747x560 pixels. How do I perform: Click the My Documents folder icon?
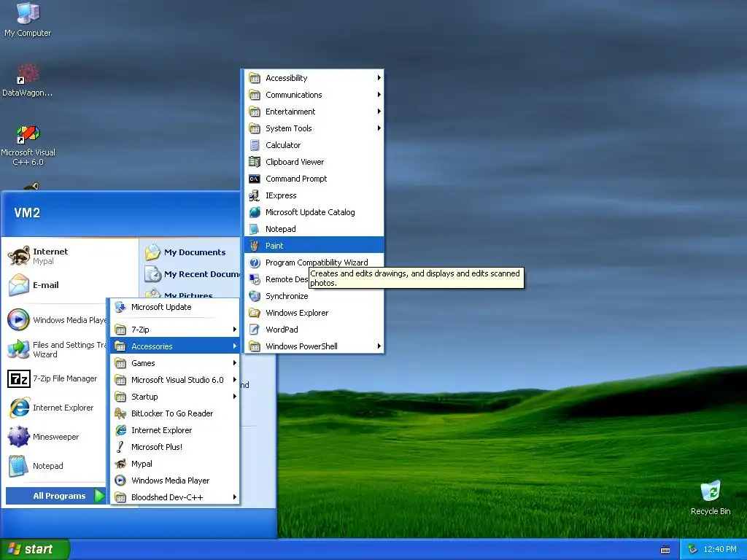point(153,252)
